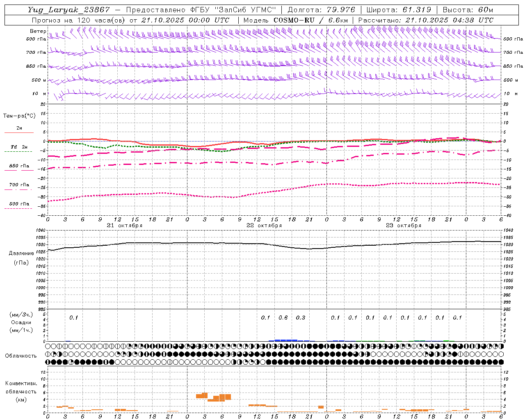
Task: Click the 'Давление' pressure panel label
Action: (21, 253)
